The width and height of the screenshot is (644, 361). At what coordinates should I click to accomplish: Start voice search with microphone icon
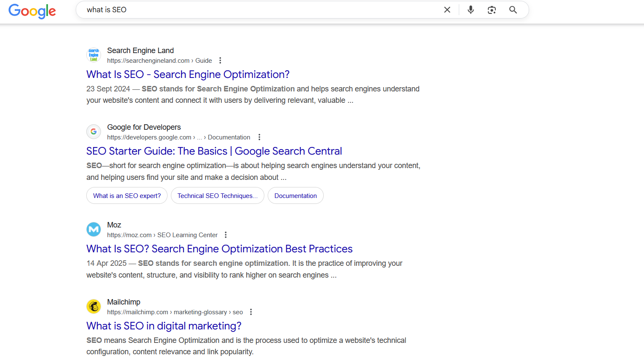point(471,10)
